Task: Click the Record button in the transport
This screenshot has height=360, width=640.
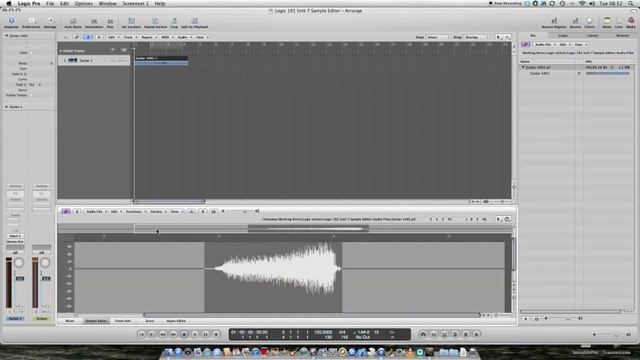Action: (216, 334)
